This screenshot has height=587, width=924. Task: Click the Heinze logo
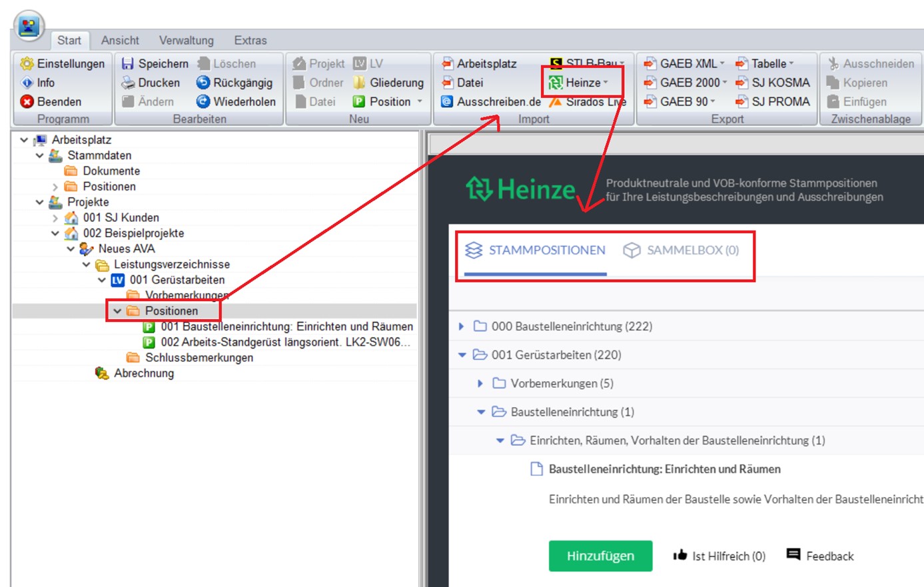(520, 189)
